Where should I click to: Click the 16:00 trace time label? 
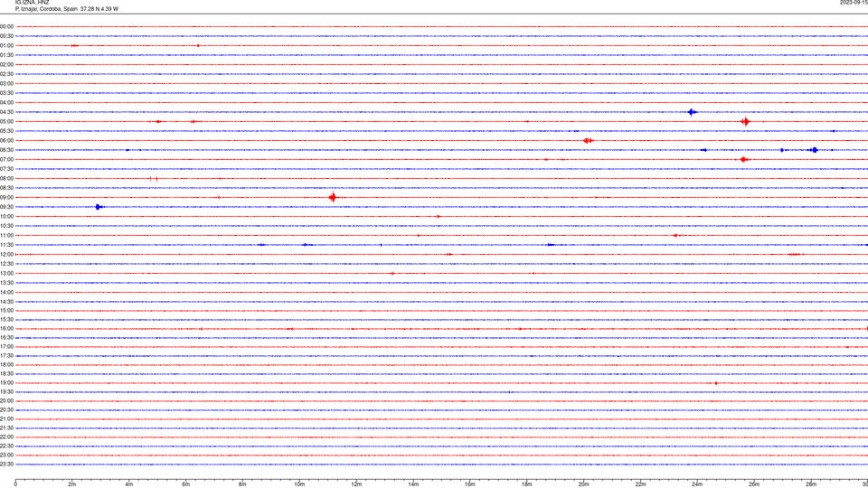[x=6, y=329]
